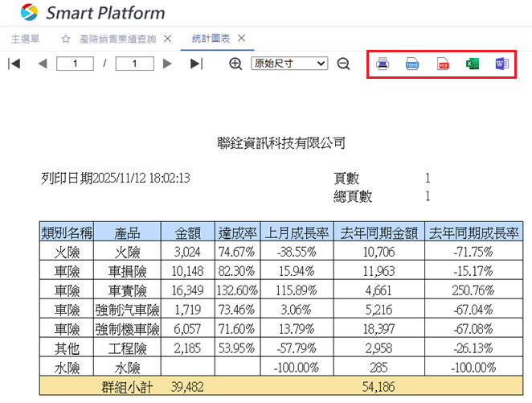This screenshot has width=532, height=403.
Task: Export report as PDF
Action: coord(442,64)
